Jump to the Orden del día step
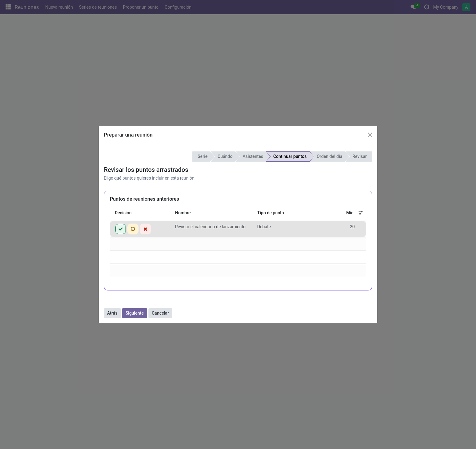The width and height of the screenshot is (476, 449). tap(329, 156)
